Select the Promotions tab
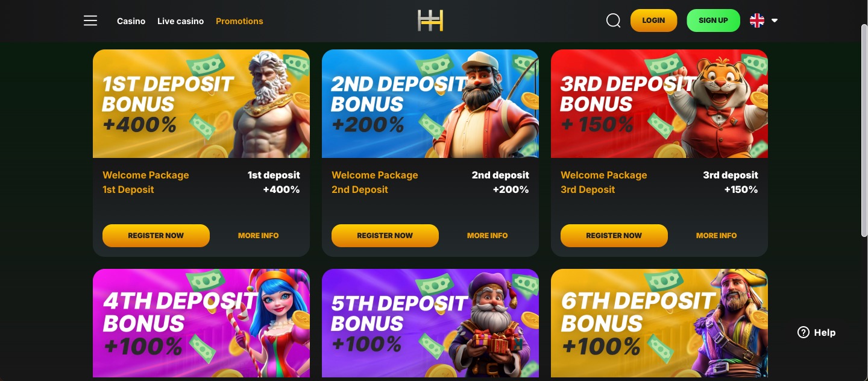Screen dimensions: 868x381 coord(239,21)
